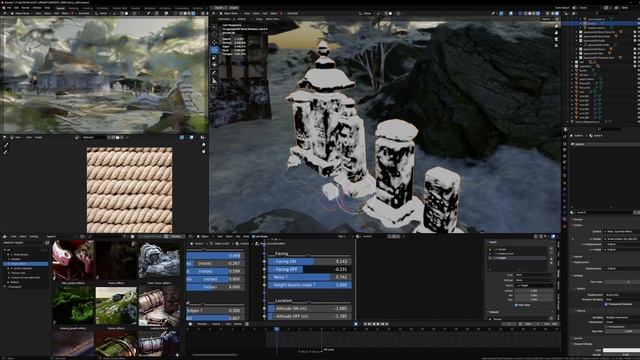Open the Render menu
Image resolution: width=640 pixels, height=360 pixels.
[25, 7]
